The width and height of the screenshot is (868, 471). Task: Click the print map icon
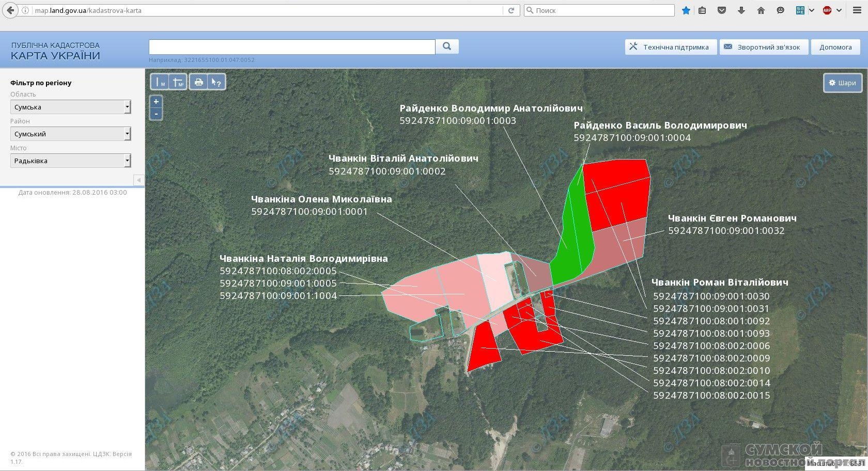198,82
